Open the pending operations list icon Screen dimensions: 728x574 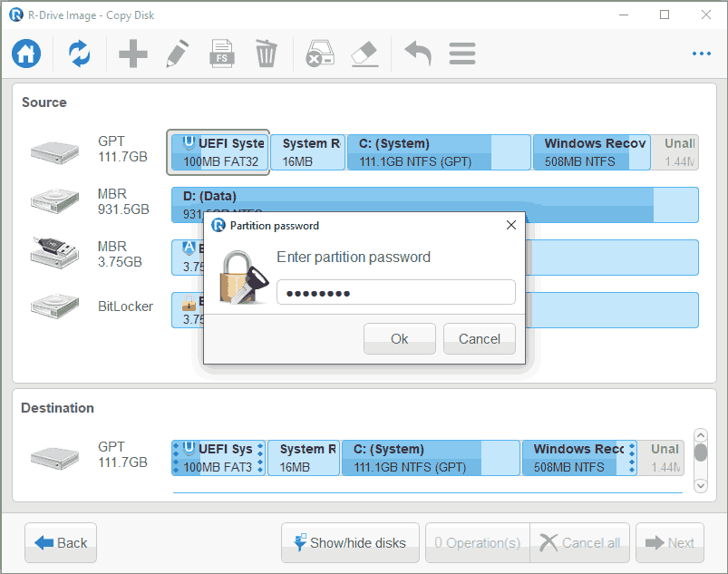click(x=462, y=54)
